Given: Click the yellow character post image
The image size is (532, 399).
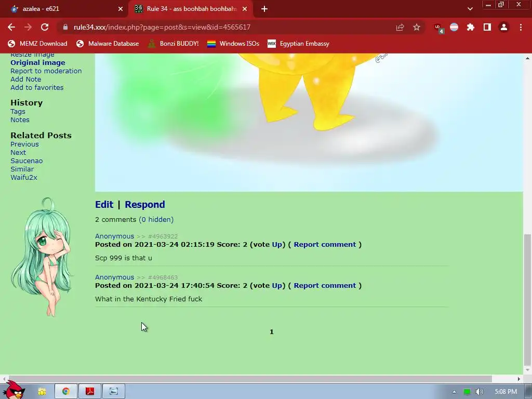Looking at the screenshot, I should (309, 122).
